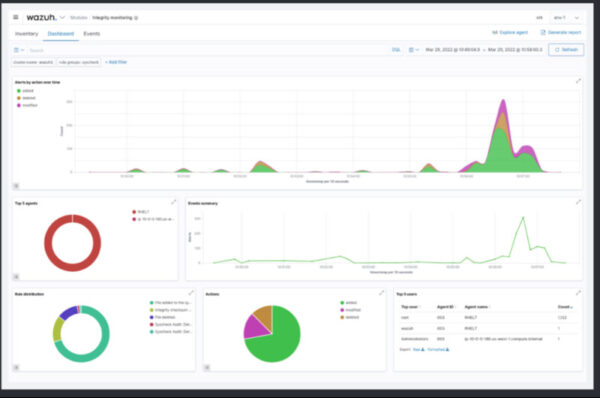This screenshot has height=398, width=600.
Task: Switch to the Dashboard tab
Action: [61, 34]
